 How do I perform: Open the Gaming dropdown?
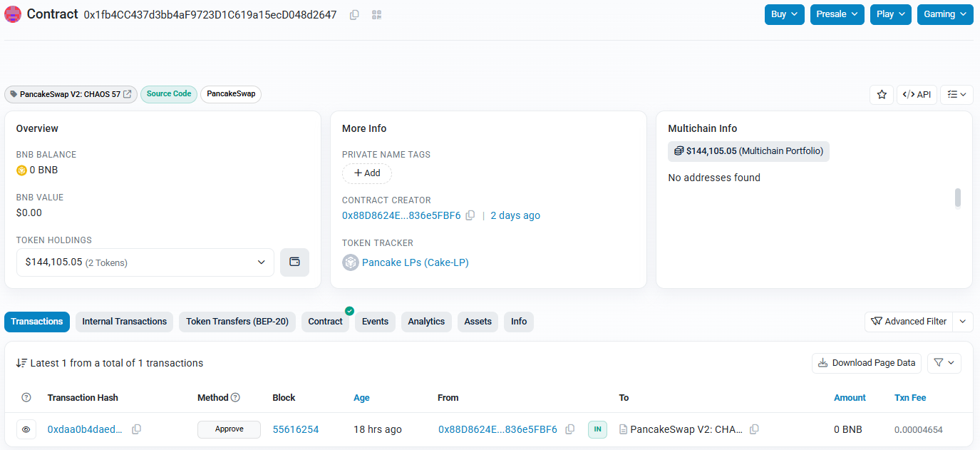(945, 14)
